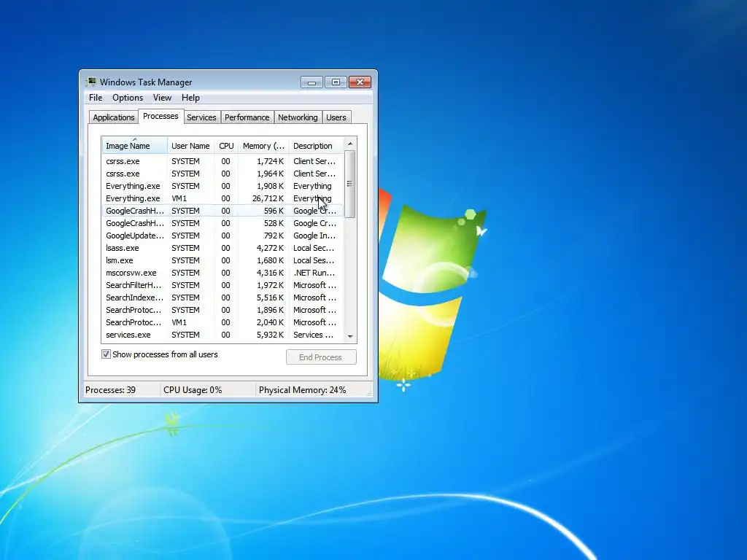Select SearchProtoc... run by VM1
This screenshot has height=560, width=747.
pyautogui.click(x=222, y=322)
